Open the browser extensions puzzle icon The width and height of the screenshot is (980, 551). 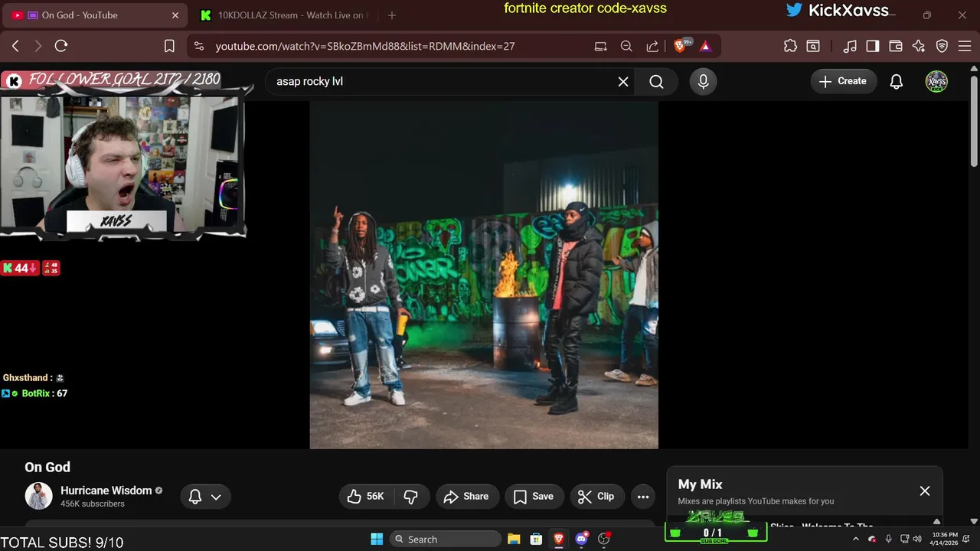click(x=790, y=46)
